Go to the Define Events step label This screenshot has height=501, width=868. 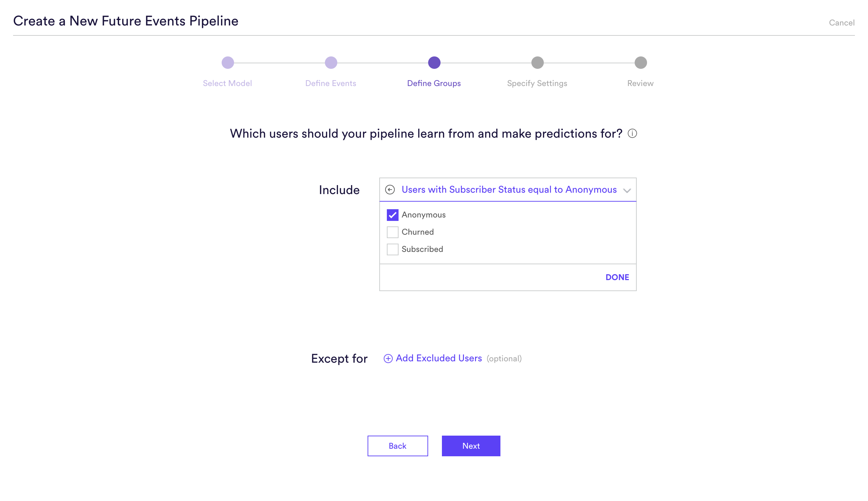[x=330, y=83]
